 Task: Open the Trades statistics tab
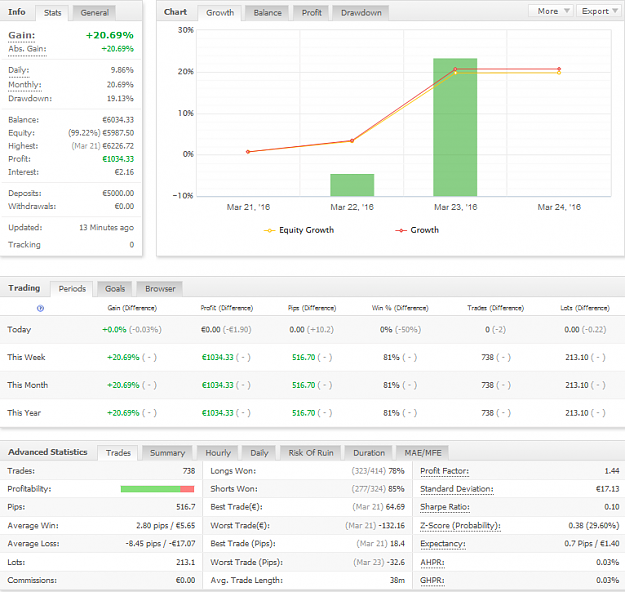point(118,453)
